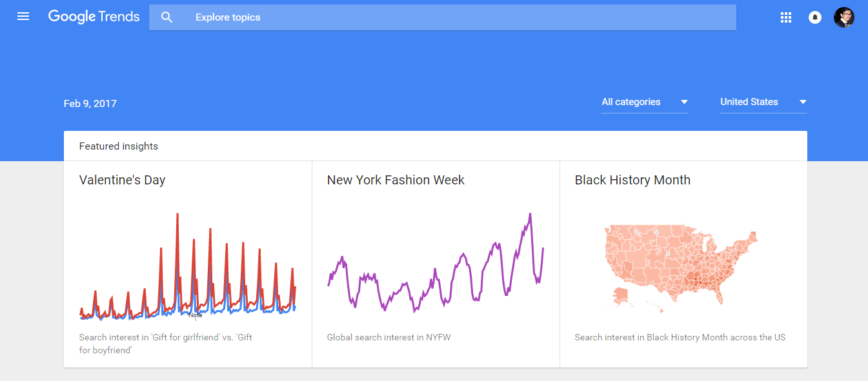This screenshot has height=381, width=868.
Task: Click 'Global search interest in NYFW' caption
Action: tap(389, 337)
